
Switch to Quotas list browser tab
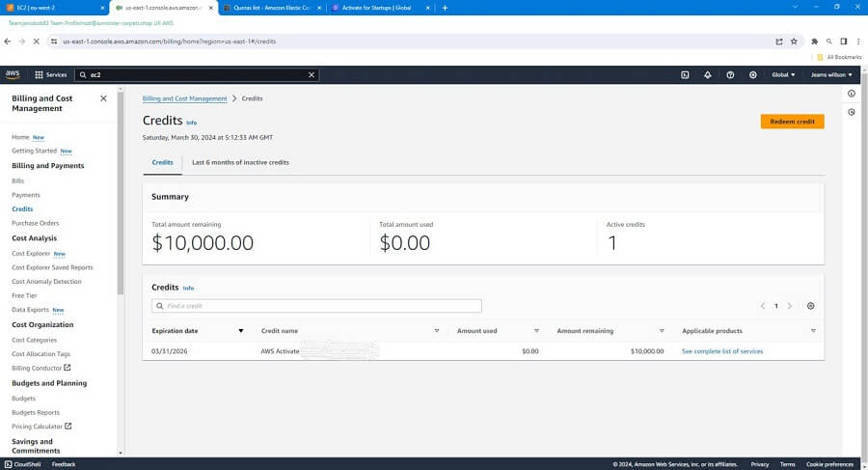coord(272,8)
